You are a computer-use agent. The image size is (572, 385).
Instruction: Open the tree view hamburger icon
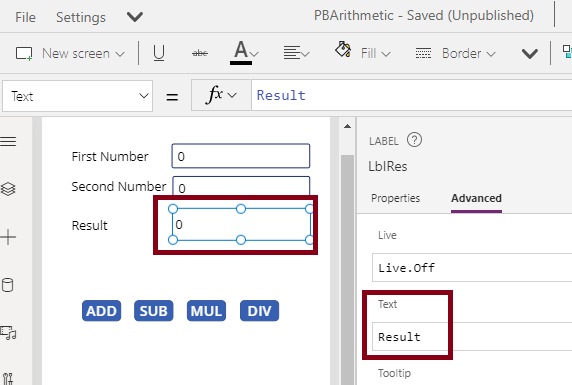pos(8,141)
